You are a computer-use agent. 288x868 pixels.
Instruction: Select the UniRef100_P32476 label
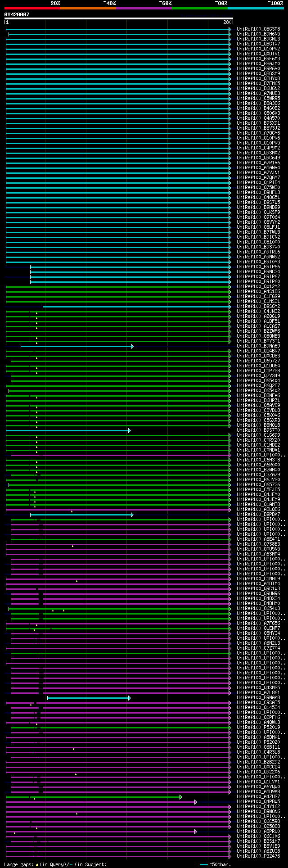(x=258, y=856)
